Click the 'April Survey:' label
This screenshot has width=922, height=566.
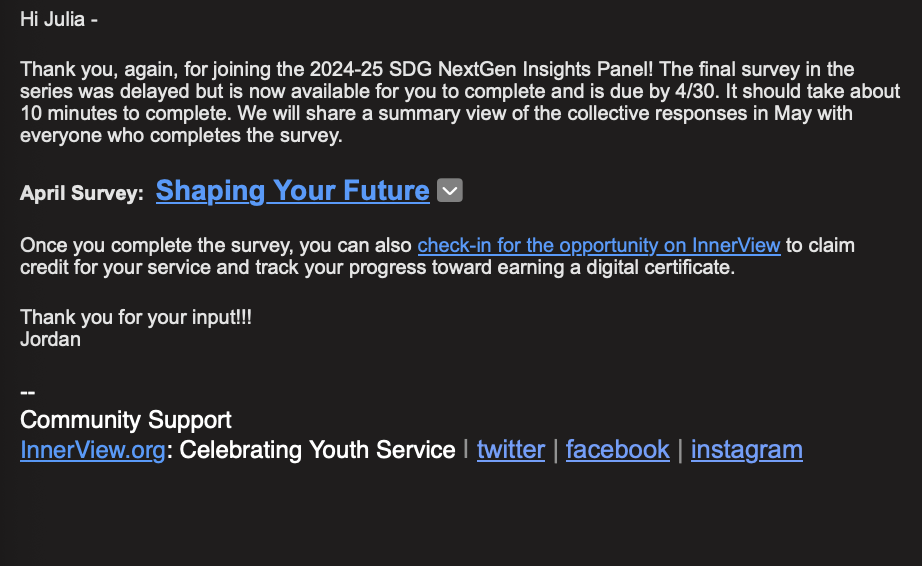point(82,194)
